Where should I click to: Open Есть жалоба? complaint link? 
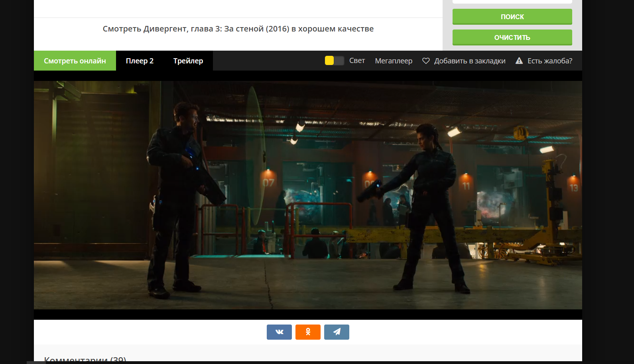click(x=550, y=61)
